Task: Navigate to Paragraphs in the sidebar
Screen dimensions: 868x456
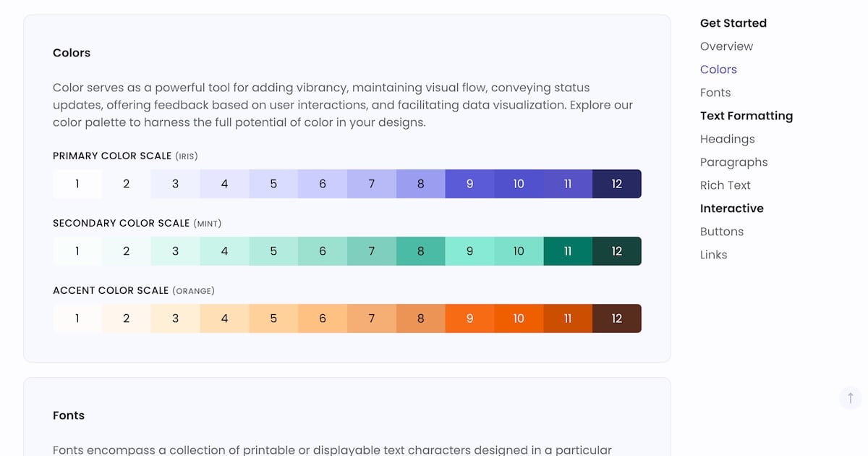Action: coord(733,162)
